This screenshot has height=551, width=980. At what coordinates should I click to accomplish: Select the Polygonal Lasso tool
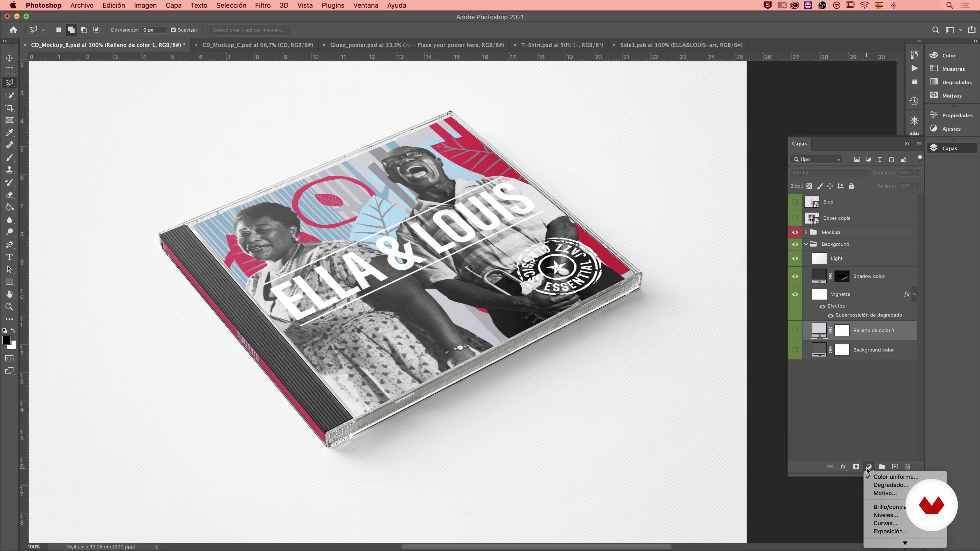coord(9,83)
